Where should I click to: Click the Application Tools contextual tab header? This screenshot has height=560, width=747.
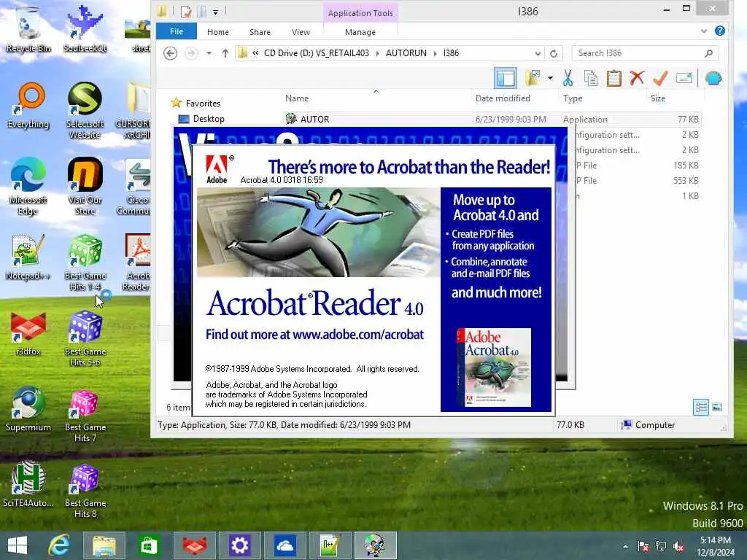(360, 13)
